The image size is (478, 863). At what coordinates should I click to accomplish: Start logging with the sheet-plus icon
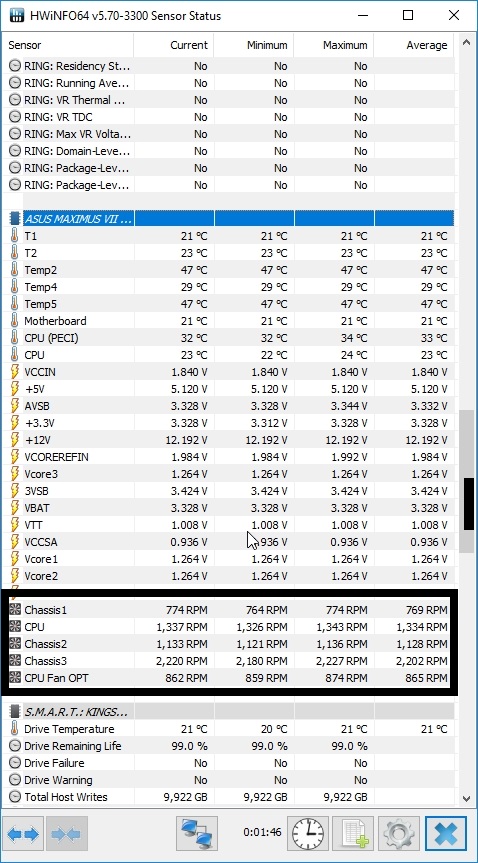[353, 834]
